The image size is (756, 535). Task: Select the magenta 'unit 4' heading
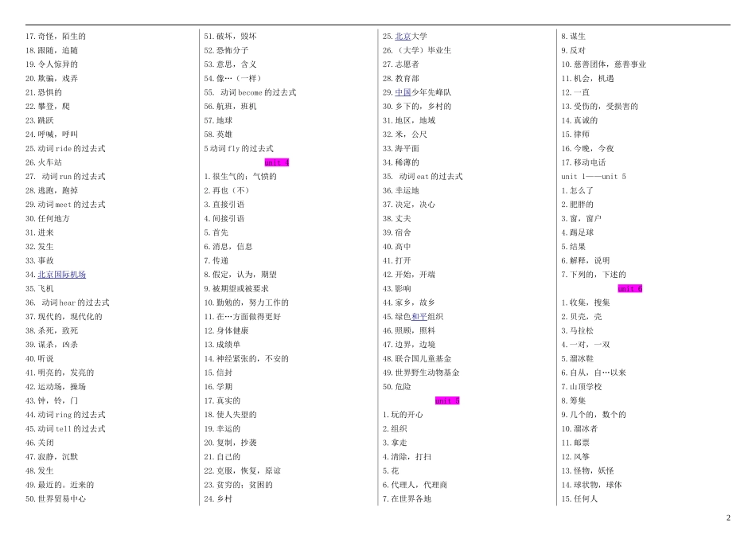coord(277,162)
